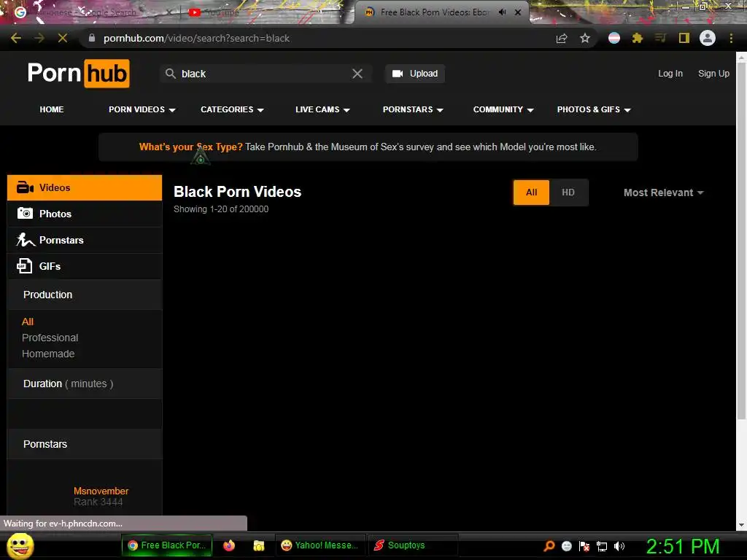Mute the active tab via speaker icon

coord(502,12)
